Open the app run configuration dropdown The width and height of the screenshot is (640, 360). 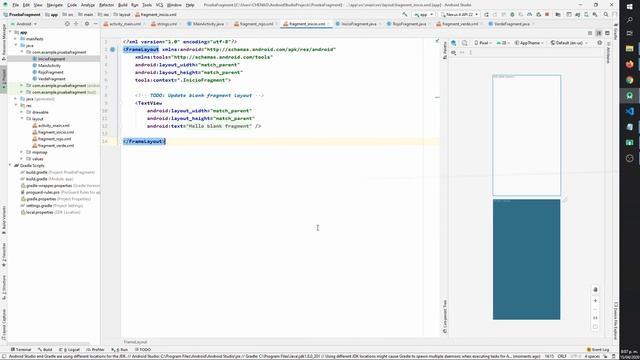(x=423, y=14)
